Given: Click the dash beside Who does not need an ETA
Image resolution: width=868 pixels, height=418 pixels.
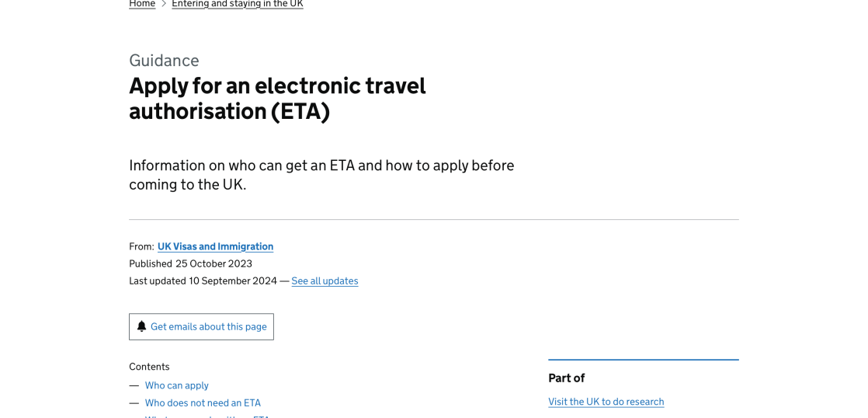Looking at the screenshot, I should coord(134,403).
